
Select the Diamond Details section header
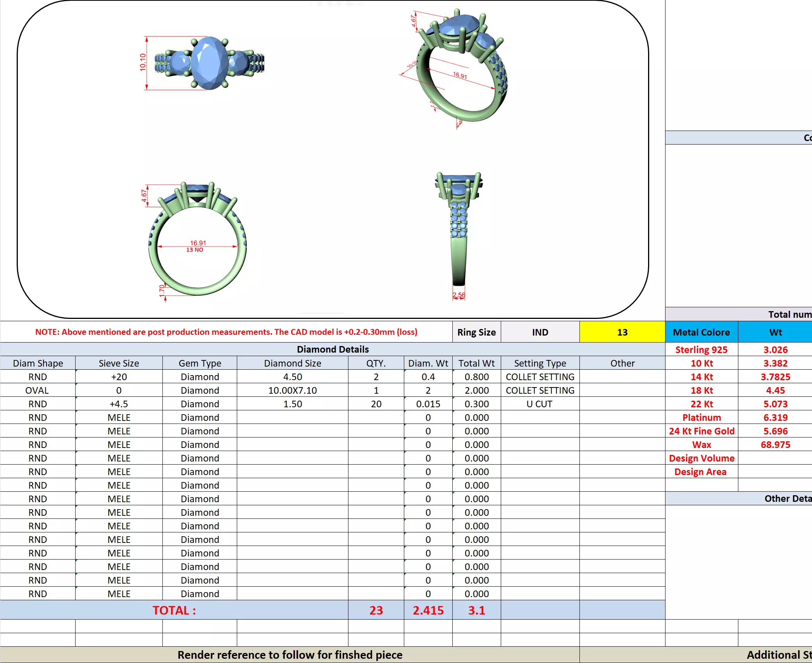332,349
